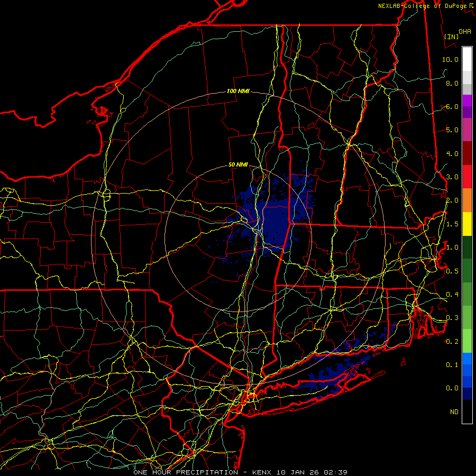Pick the bright red legend swatch
Viewport: 476px width, 476px height.
(467, 177)
